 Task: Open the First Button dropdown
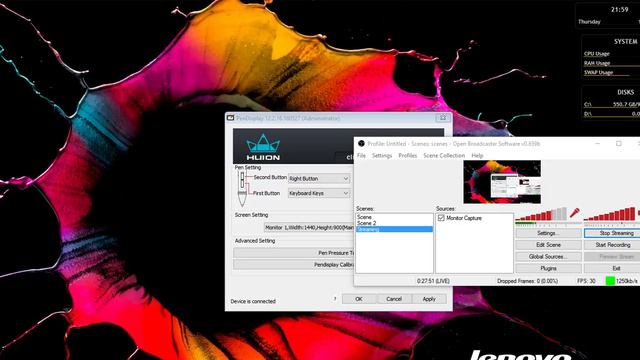[319, 193]
